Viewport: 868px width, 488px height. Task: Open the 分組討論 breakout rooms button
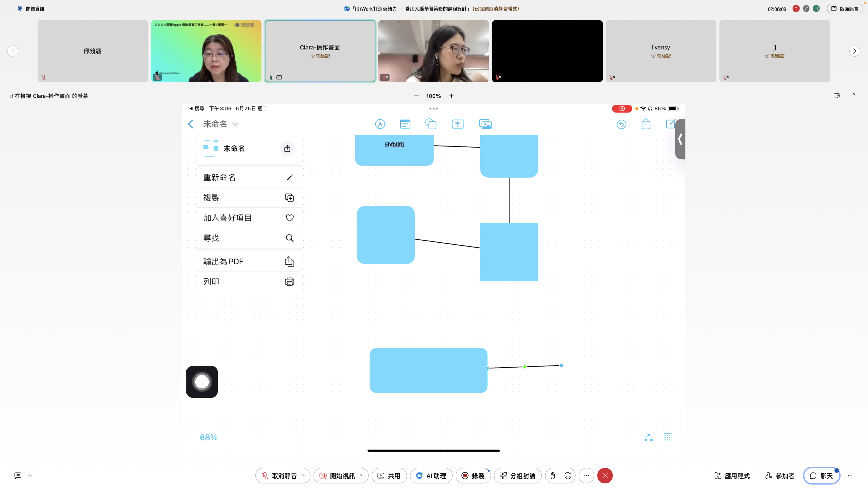(x=518, y=476)
